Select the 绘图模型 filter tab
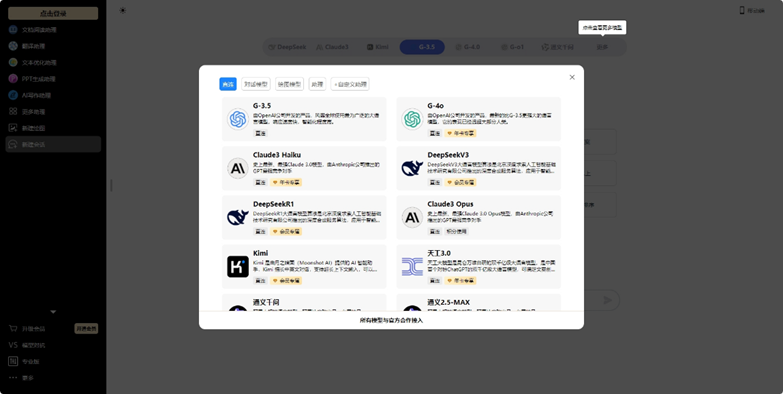This screenshot has width=783, height=394. click(290, 84)
